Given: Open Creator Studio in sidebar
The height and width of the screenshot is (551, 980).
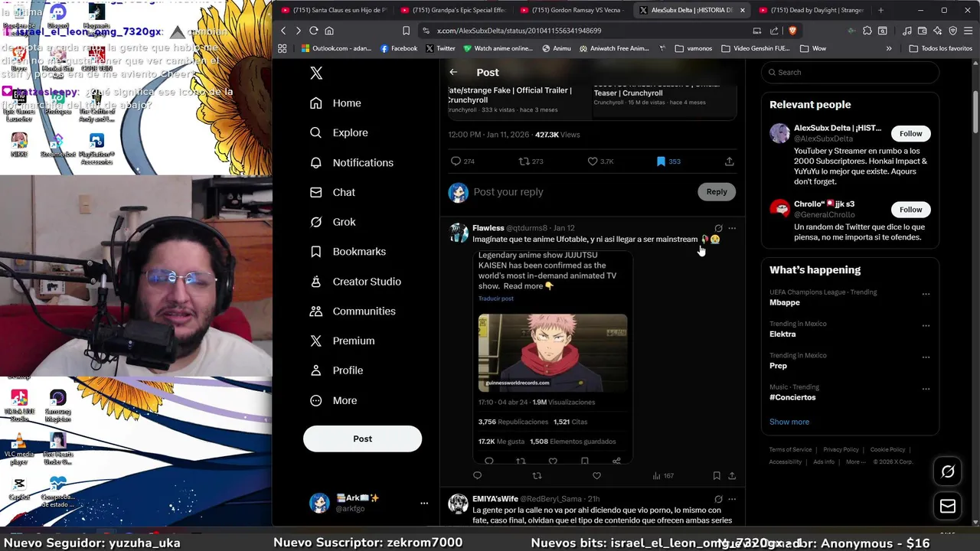Looking at the screenshot, I should tap(355, 282).
